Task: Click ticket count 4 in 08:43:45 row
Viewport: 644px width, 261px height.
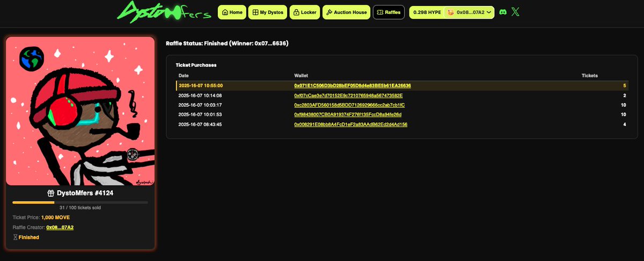Action: pyautogui.click(x=625, y=124)
